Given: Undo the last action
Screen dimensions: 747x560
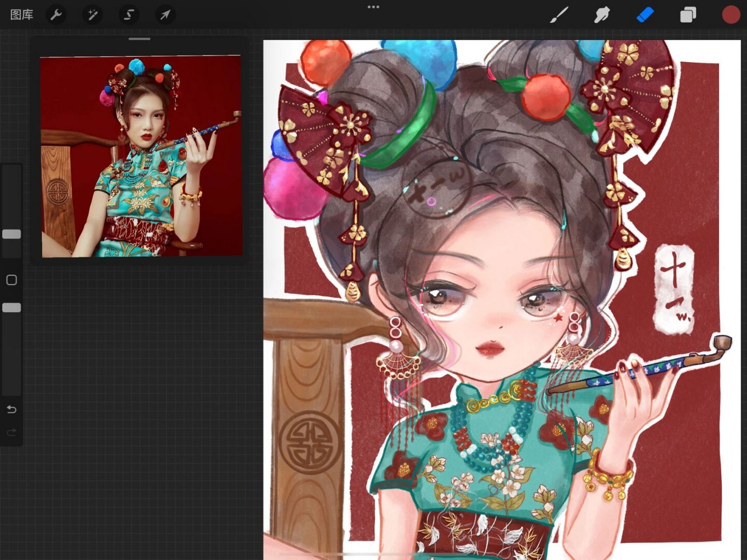Looking at the screenshot, I should [x=12, y=409].
